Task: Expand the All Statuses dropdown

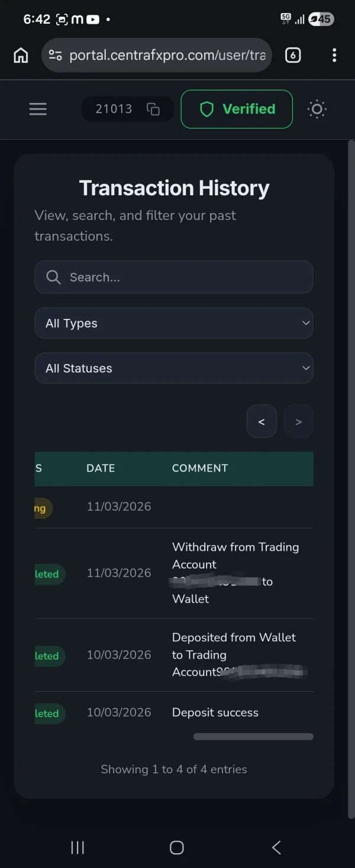Action: coord(174,368)
